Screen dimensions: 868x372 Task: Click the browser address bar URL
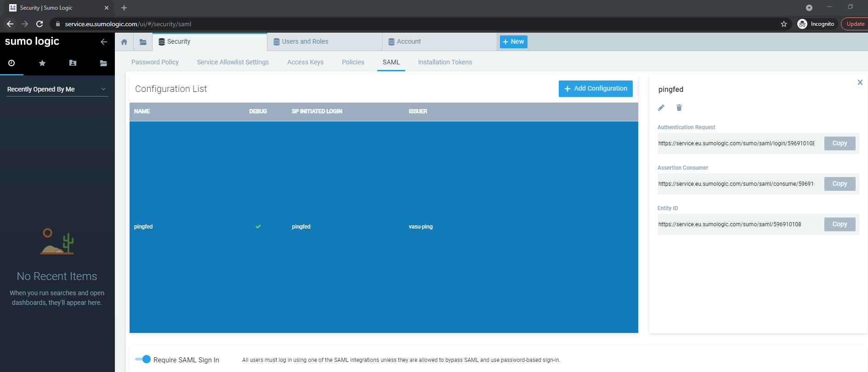tap(128, 24)
